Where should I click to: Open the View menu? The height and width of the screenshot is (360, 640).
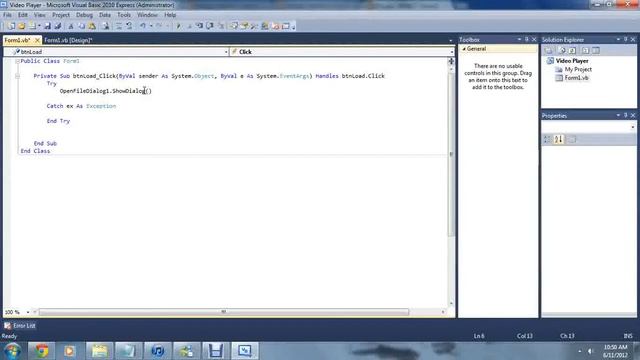(x=40, y=15)
